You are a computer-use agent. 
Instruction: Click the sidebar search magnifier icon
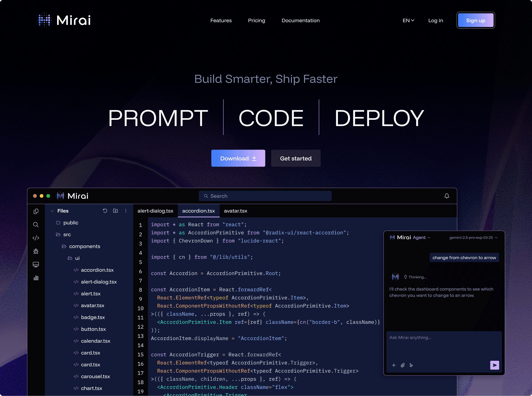coord(36,224)
